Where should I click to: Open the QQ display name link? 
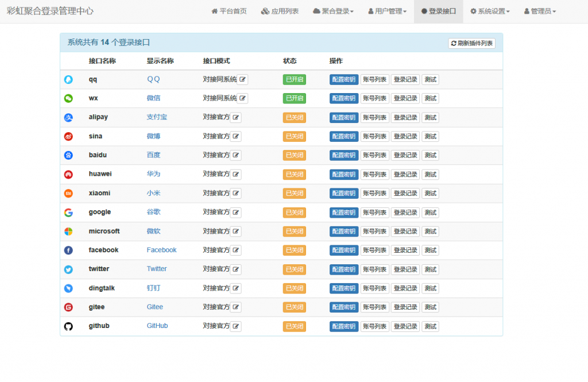coord(153,79)
